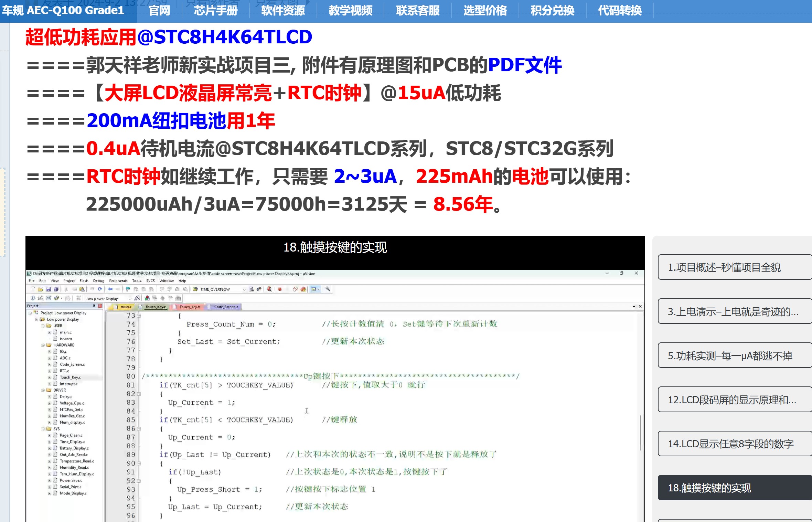This screenshot has width=812, height=522.
Task: Click the Indent lines icon in µVision toolbar
Action: 162,289
